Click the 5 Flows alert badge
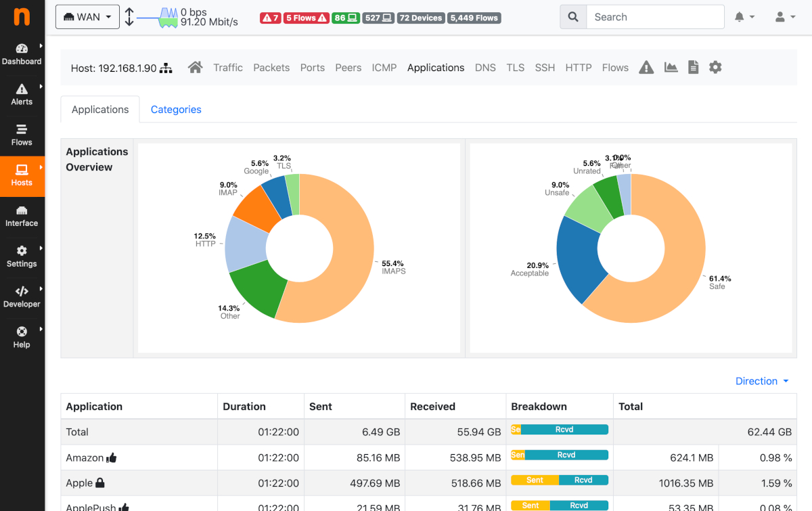The width and height of the screenshot is (812, 511). click(306, 18)
